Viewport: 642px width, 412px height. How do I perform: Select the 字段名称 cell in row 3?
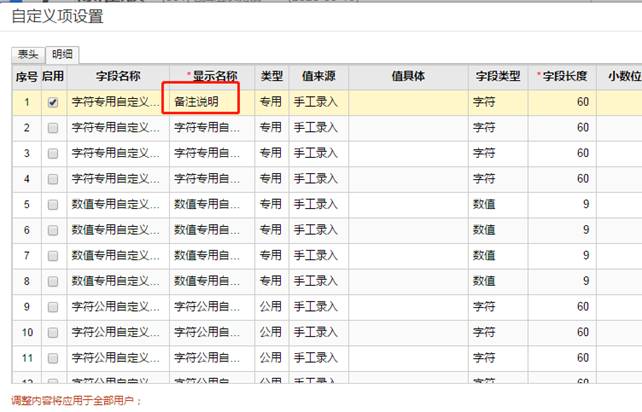118,153
